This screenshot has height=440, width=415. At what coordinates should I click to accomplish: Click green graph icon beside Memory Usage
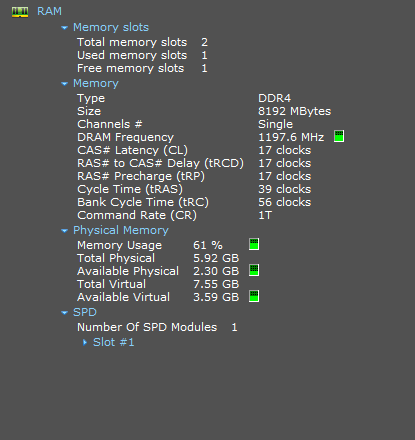[254, 244]
